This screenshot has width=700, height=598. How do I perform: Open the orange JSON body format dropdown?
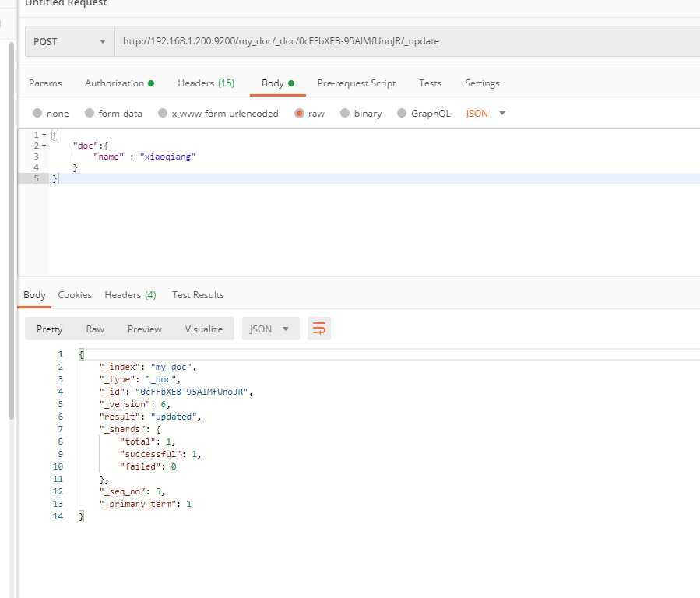click(x=485, y=114)
